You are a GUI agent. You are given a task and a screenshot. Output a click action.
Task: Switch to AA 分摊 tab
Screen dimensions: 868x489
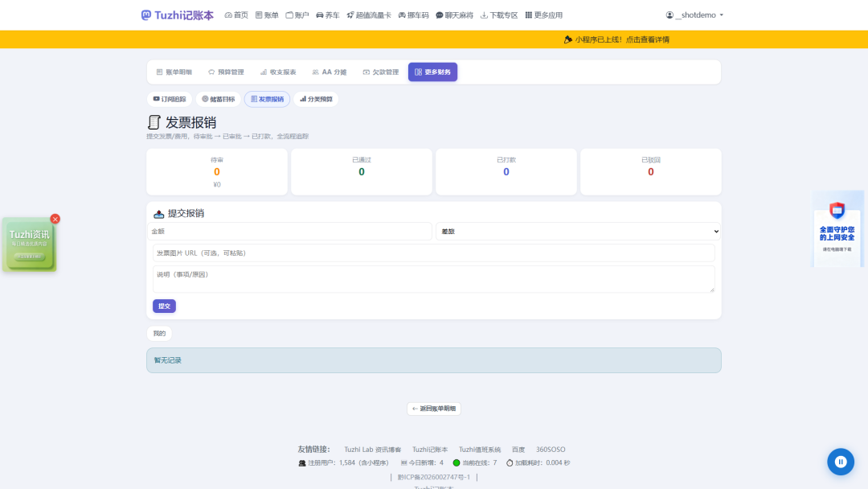click(330, 72)
